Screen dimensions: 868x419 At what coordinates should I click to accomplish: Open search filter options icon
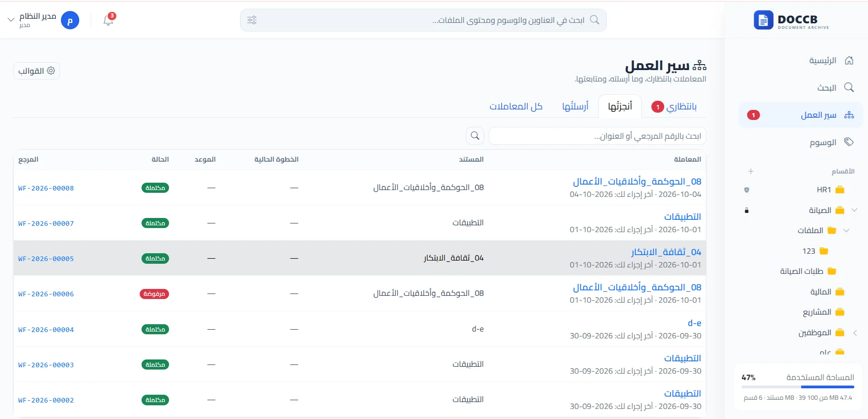[252, 20]
